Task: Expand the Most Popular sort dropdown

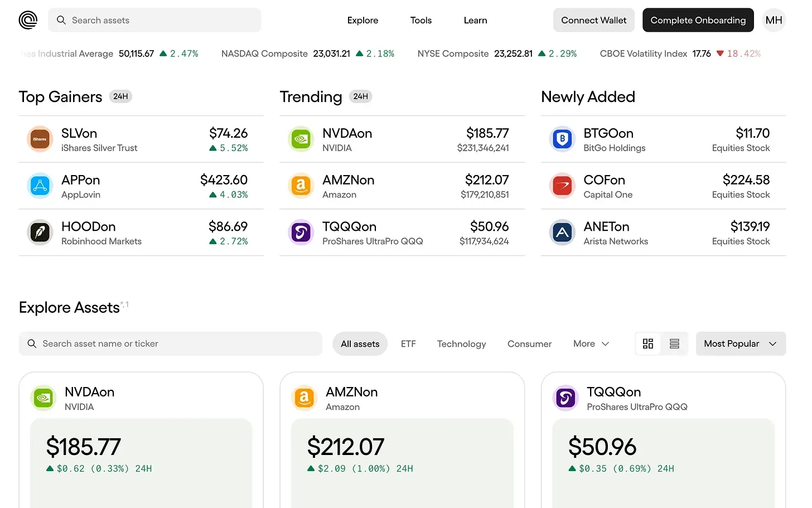Action: coord(740,343)
